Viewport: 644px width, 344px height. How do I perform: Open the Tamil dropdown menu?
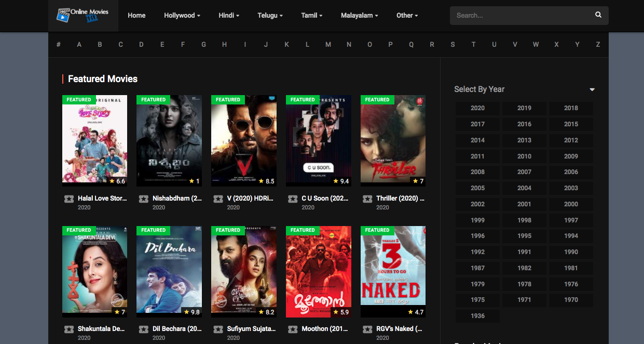tap(311, 16)
